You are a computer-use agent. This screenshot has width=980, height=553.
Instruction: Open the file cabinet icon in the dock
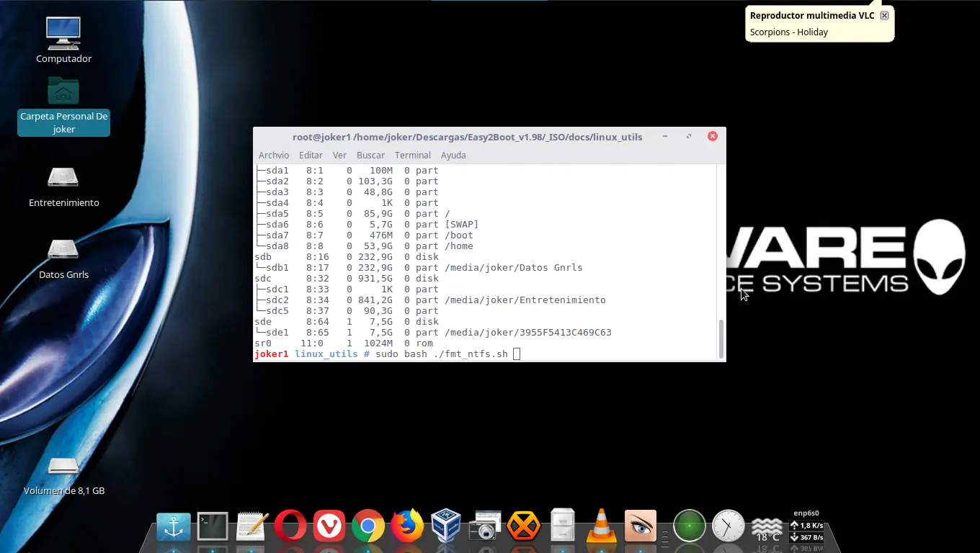click(x=562, y=526)
